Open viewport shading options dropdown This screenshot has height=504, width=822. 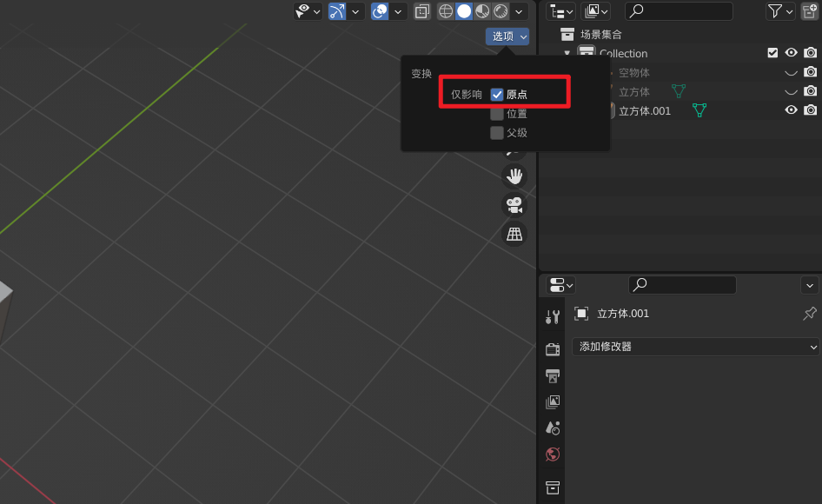tap(519, 11)
